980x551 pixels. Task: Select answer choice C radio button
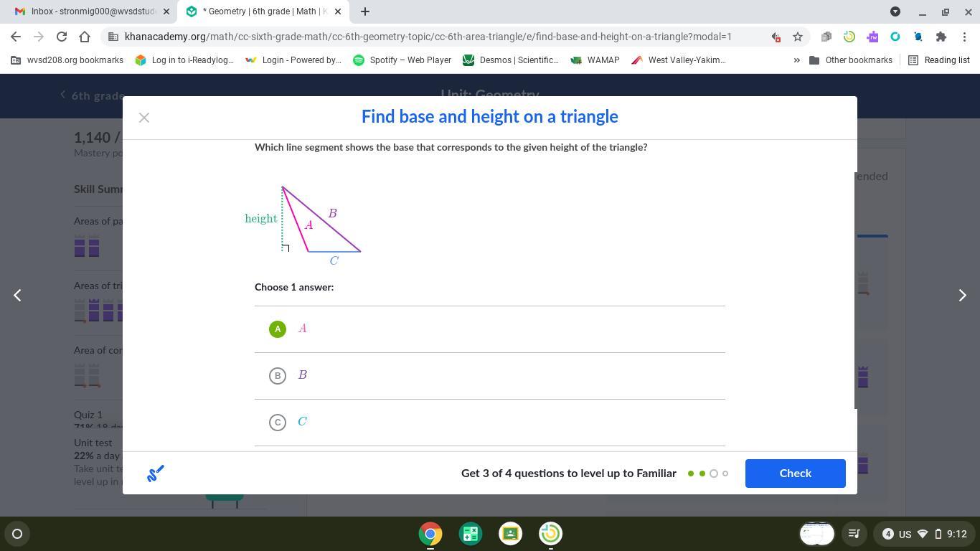pyautogui.click(x=278, y=423)
